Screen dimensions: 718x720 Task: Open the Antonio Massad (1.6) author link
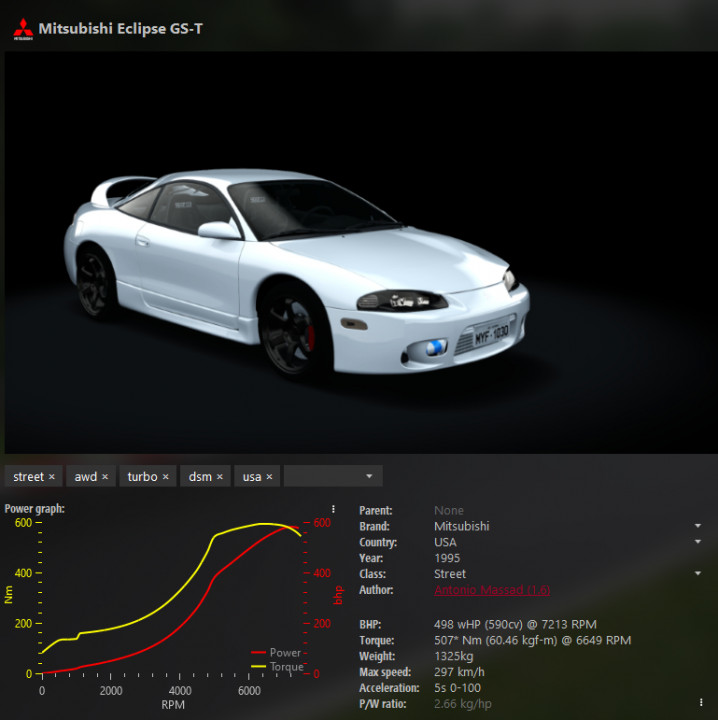tap(492, 590)
